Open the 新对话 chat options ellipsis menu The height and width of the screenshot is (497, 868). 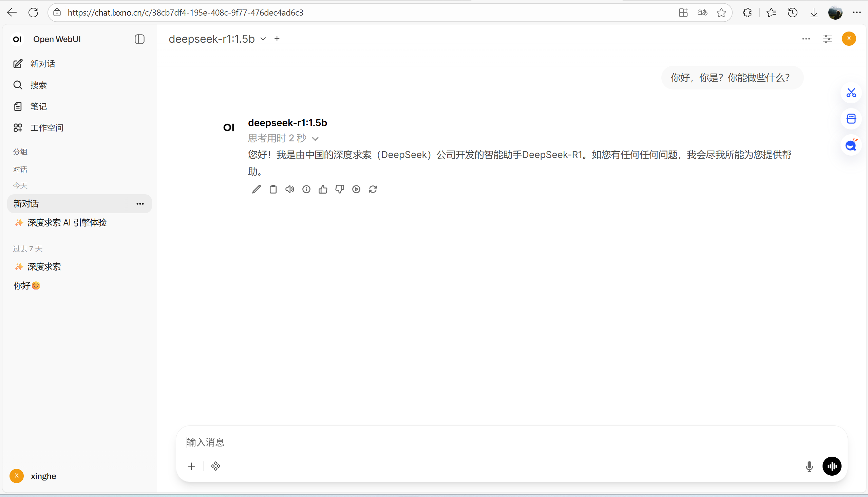140,204
